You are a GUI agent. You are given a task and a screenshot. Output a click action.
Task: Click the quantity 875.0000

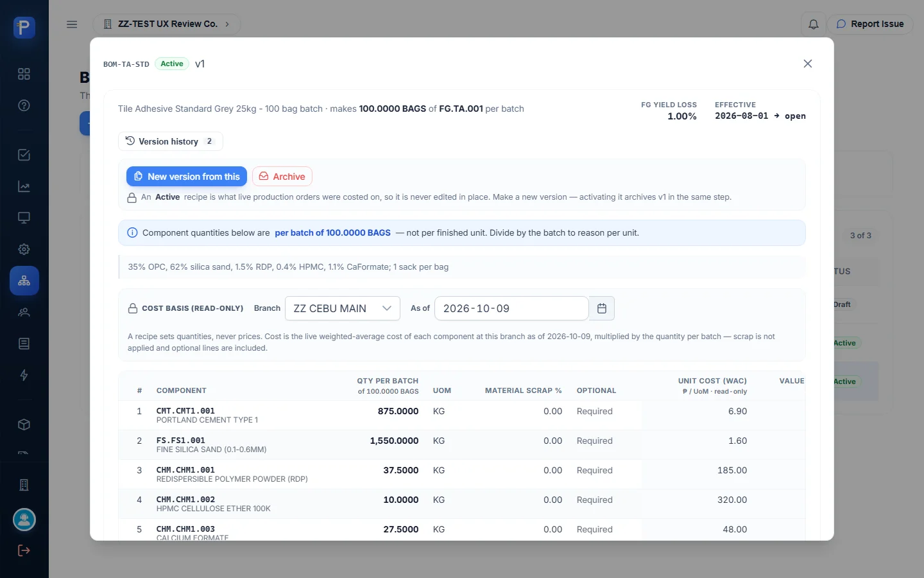click(398, 411)
